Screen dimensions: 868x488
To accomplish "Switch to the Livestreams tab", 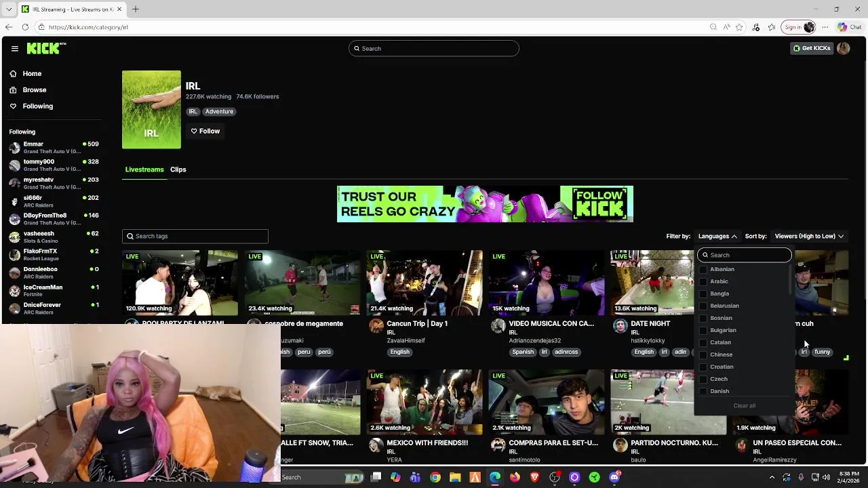I will pos(144,169).
